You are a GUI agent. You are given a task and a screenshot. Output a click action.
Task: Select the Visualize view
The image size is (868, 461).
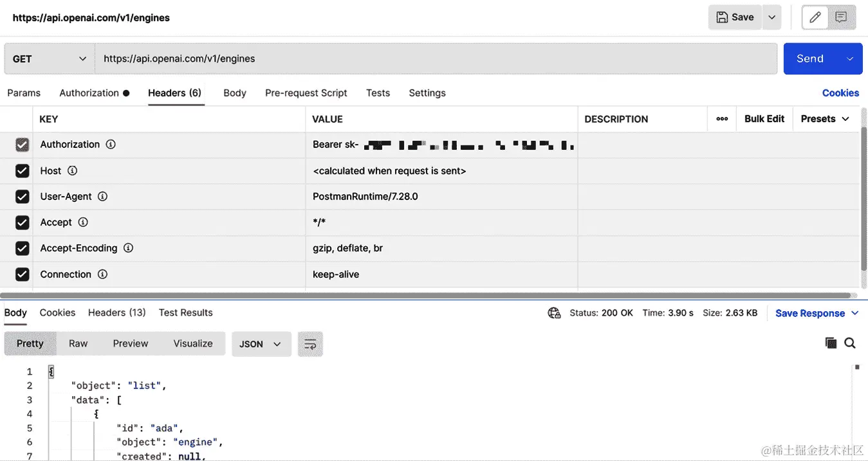[193, 343]
